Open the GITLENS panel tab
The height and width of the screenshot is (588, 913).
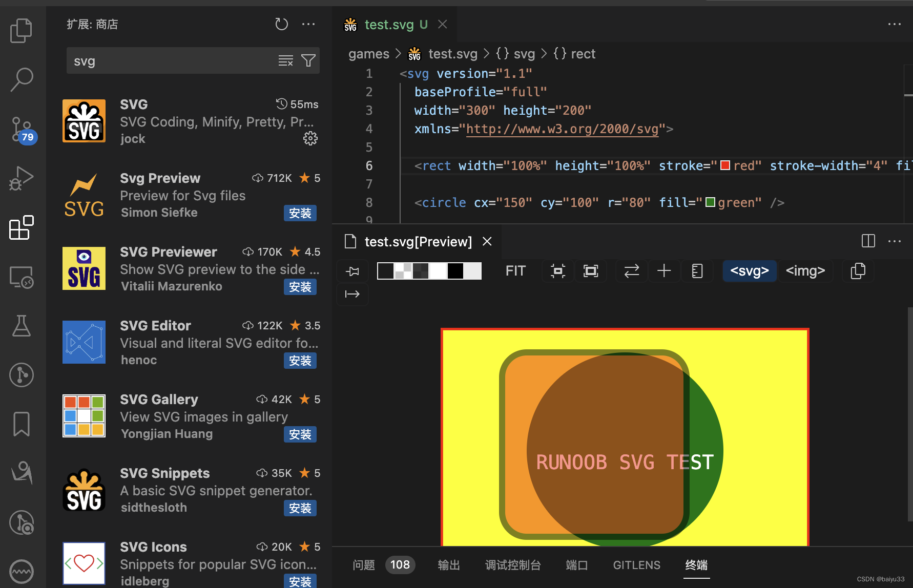(x=637, y=565)
